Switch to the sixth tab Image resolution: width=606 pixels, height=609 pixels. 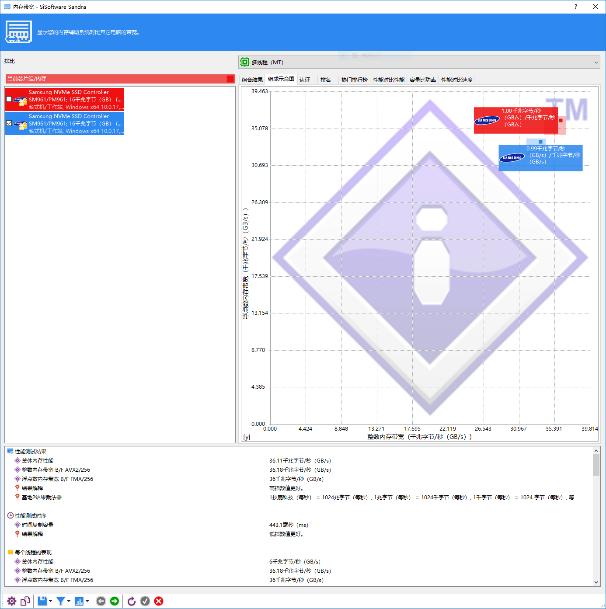click(388, 80)
